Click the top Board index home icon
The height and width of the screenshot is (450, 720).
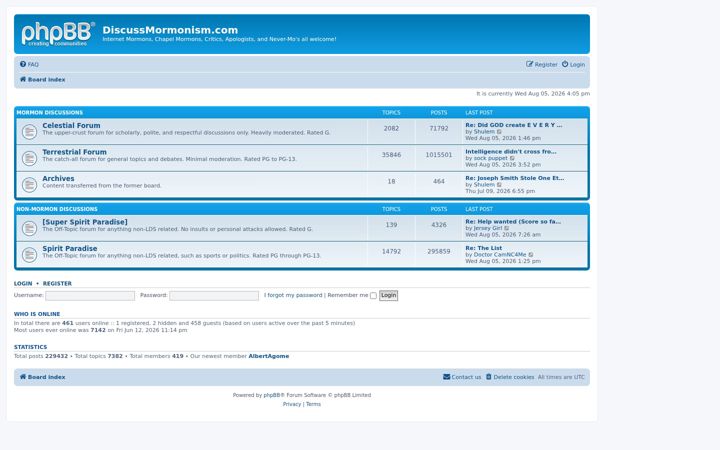23,79
